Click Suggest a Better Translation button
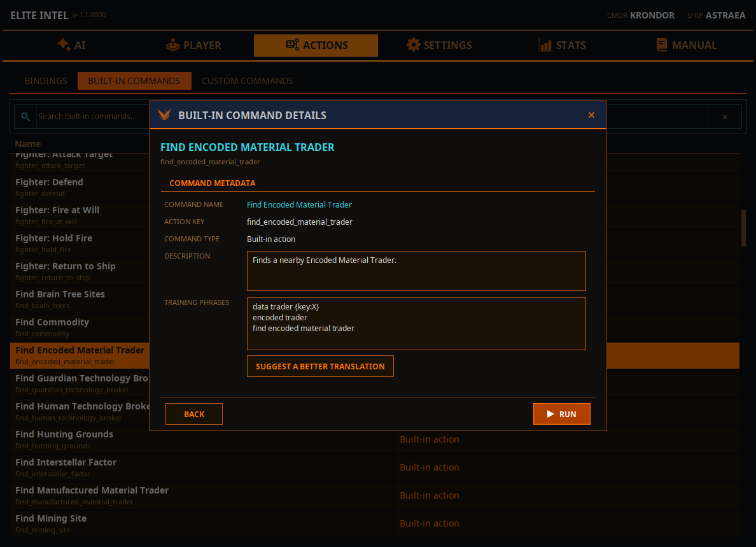This screenshot has height=547, width=756. [320, 366]
